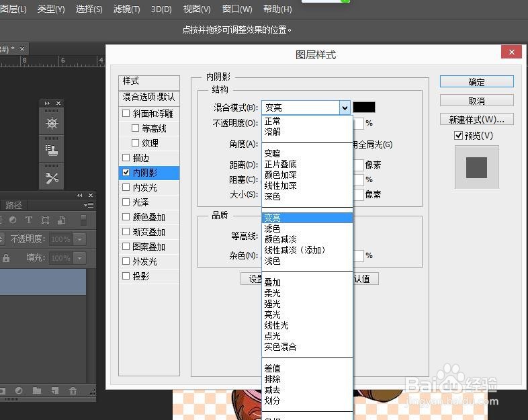Pick the black shadow color swatch
The height and width of the screenshot is (420, 528).
(364, 108)
